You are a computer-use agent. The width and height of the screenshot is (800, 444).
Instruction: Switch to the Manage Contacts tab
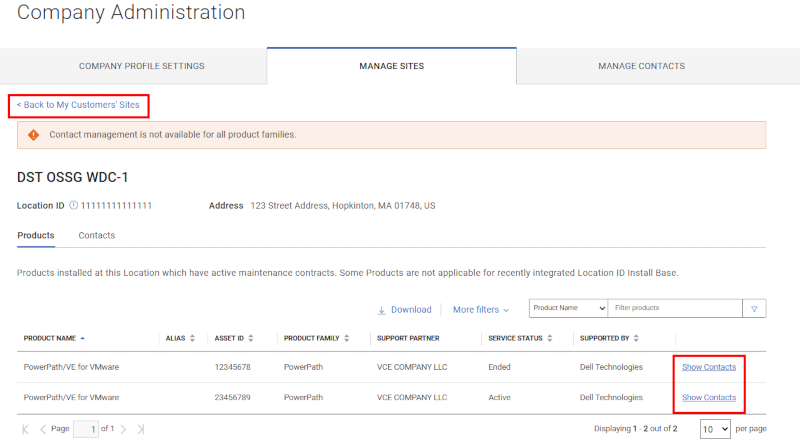click(x=641, y=66)
